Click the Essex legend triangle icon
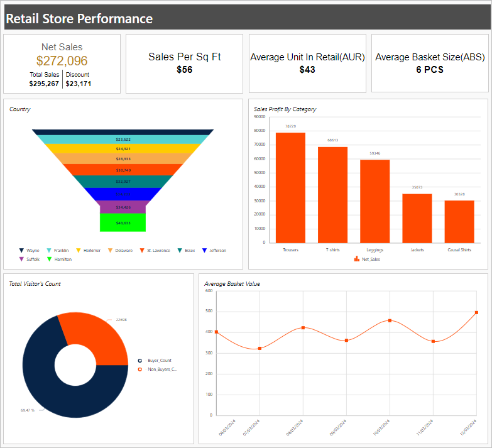The width and height of the screenshot is (492, 448). (180, 250)
